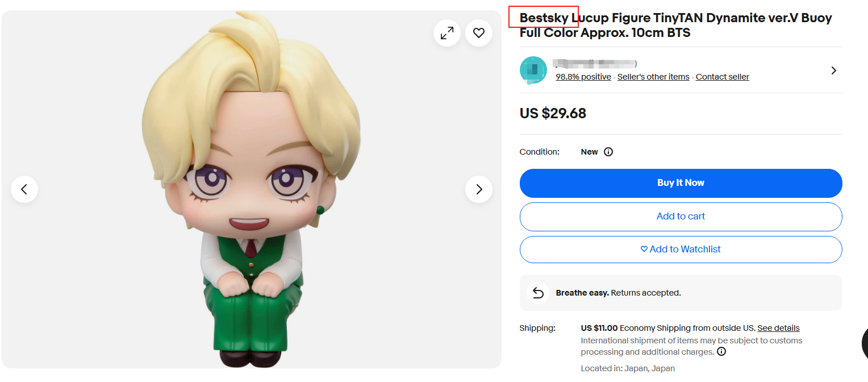Open the 98.8% positive feedback link
868x382 pixels.
(x=583, y=77)
